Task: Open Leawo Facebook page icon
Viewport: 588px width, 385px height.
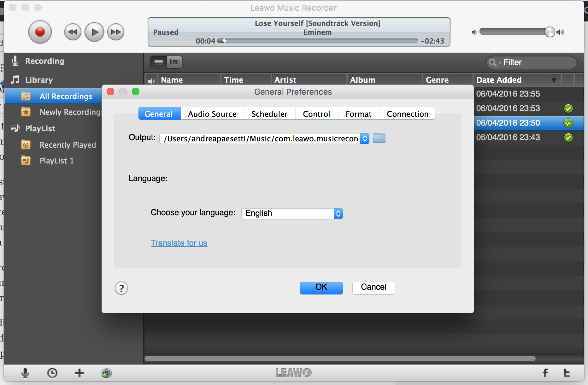Action: click(x=545, y=373)
